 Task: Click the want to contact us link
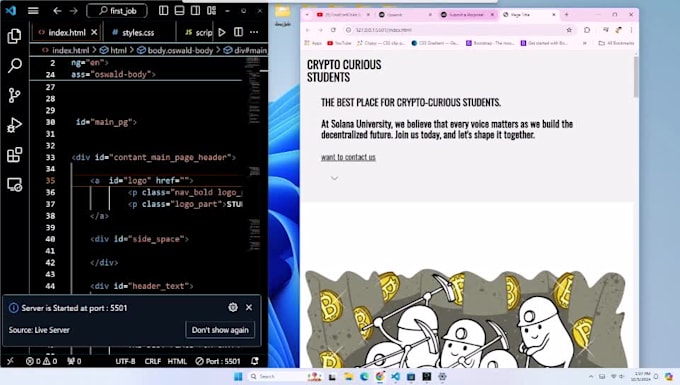click(348, 157)
